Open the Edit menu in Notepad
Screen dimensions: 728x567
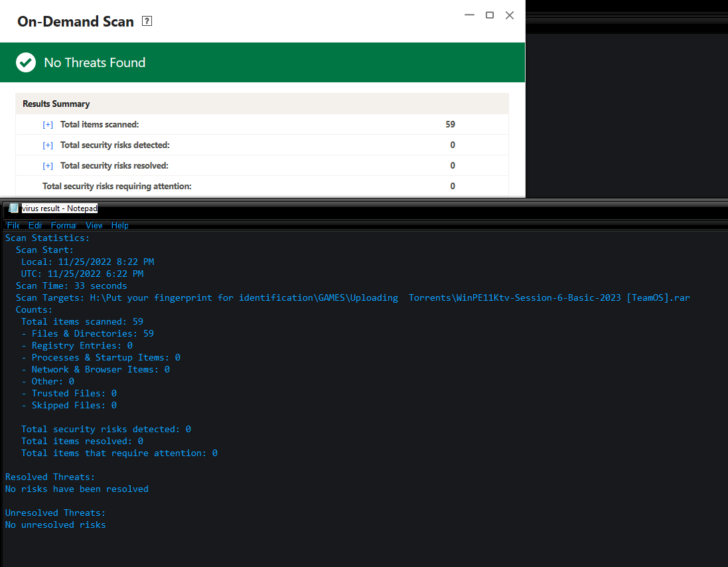pyautogui.click(x=35, y=225)
